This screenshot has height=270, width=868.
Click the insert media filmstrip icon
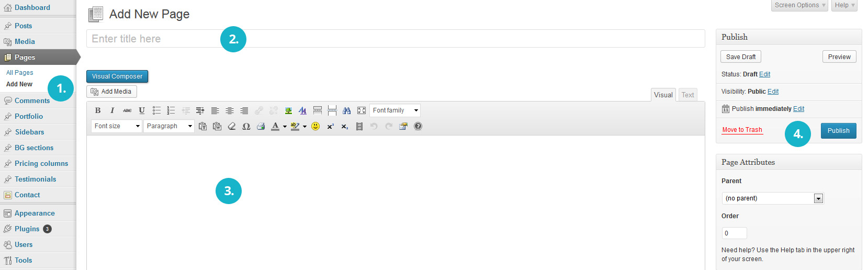click(359, 126)
